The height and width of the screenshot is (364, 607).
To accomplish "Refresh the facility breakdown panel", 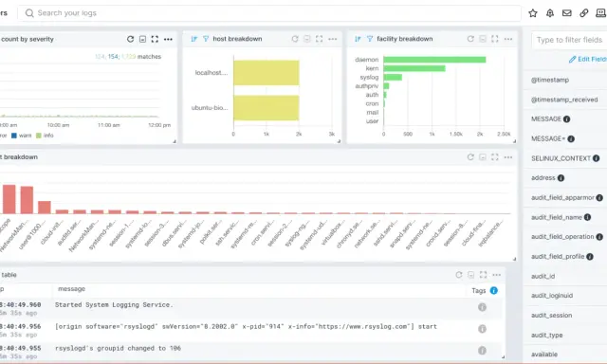I will (470, 39).
